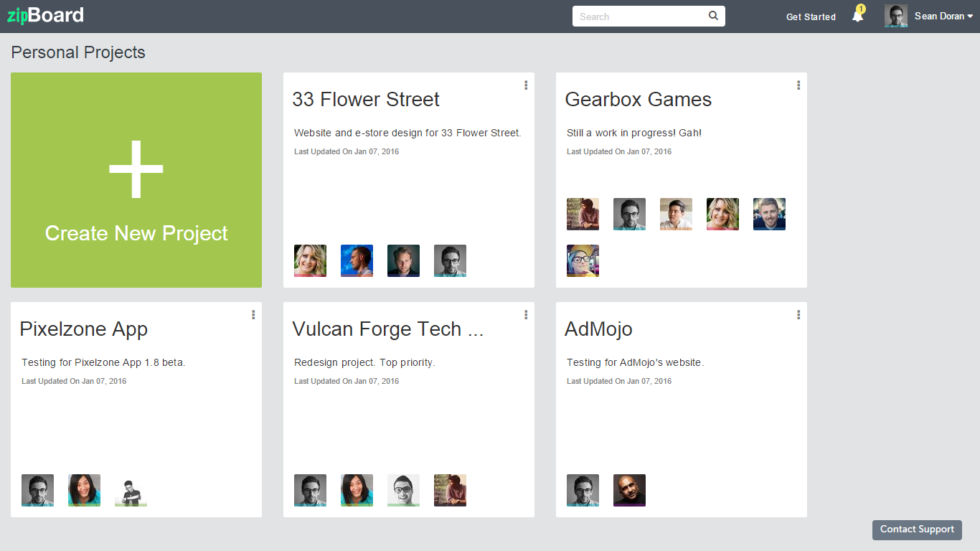Click the notification count badge
980x551 pixels.
(861, 9)
